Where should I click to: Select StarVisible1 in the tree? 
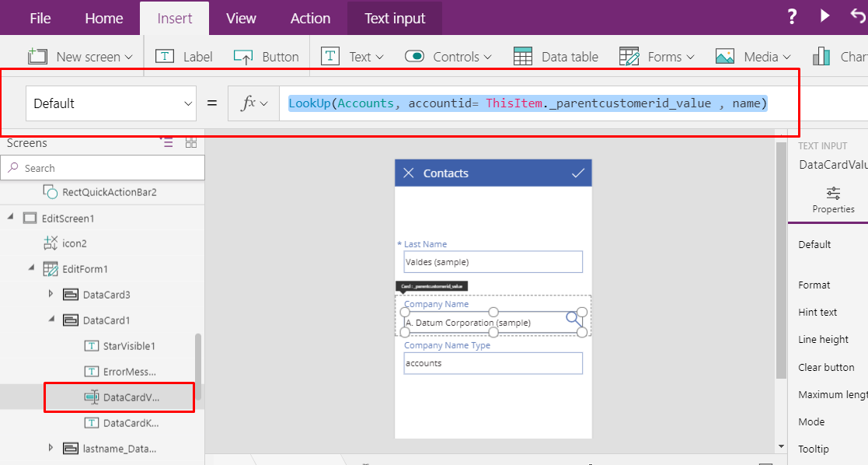tap(129, 346)
